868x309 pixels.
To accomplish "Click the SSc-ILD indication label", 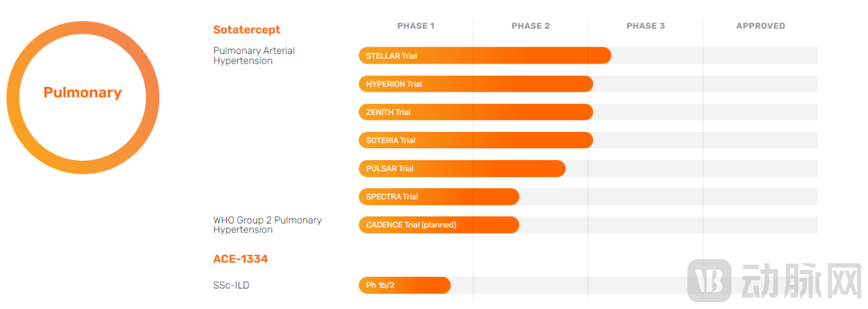I will [231, 285].
